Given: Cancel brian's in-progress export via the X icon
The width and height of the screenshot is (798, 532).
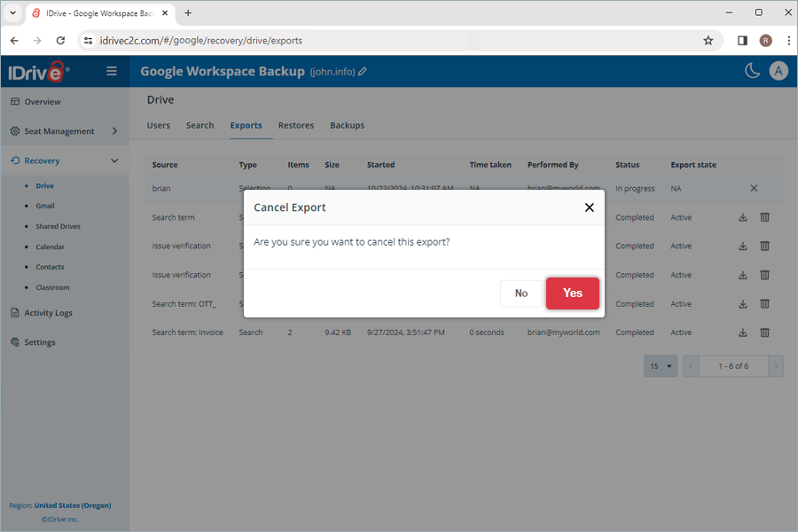Looking at the screenshot, I should tap(754, 188).
